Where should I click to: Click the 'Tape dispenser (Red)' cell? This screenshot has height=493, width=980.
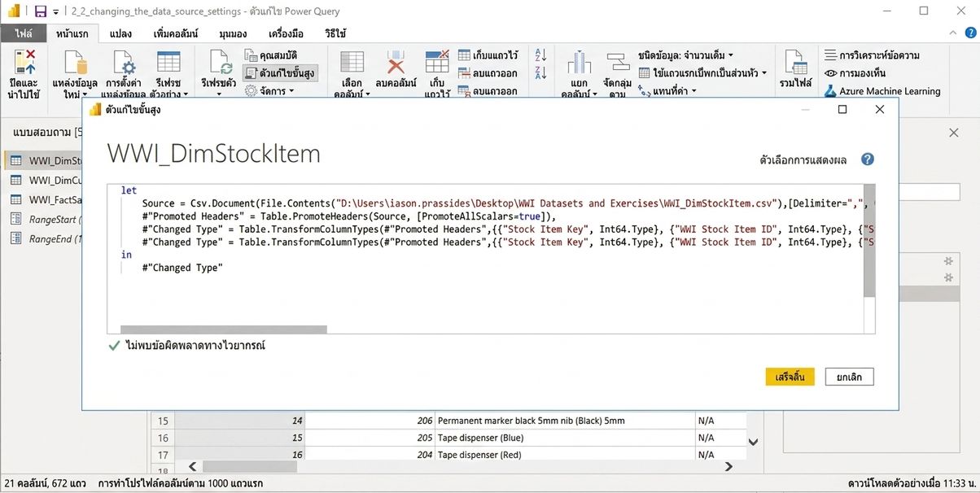pyautogui.click(x=565, y=455)
